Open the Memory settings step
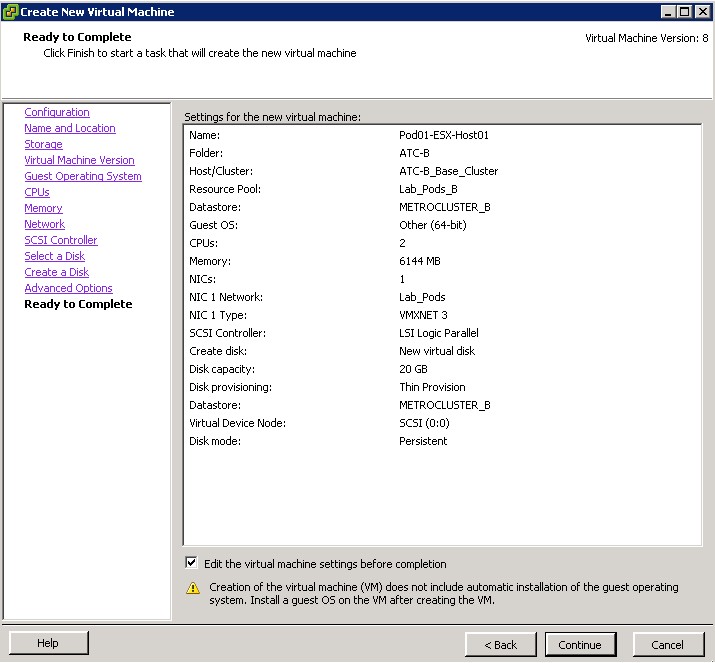Image resolution: width=715 pixels, height=663 pixels. click(x=43, y=208)
